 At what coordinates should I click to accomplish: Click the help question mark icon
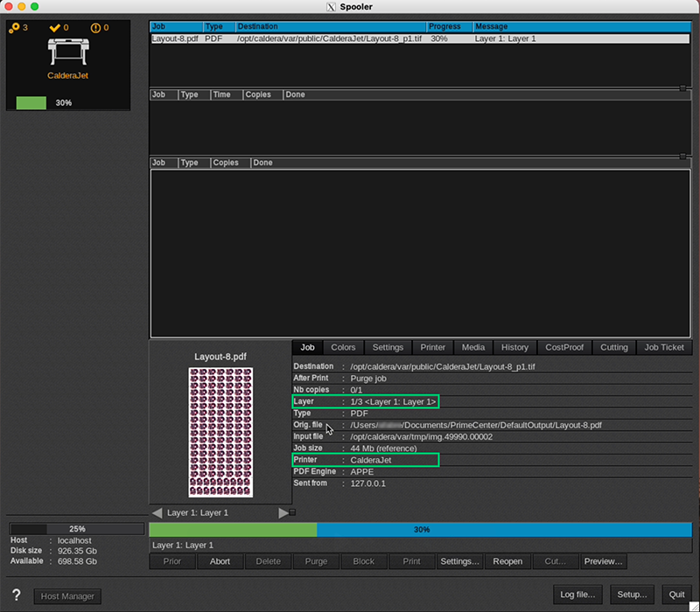point(16,595)
